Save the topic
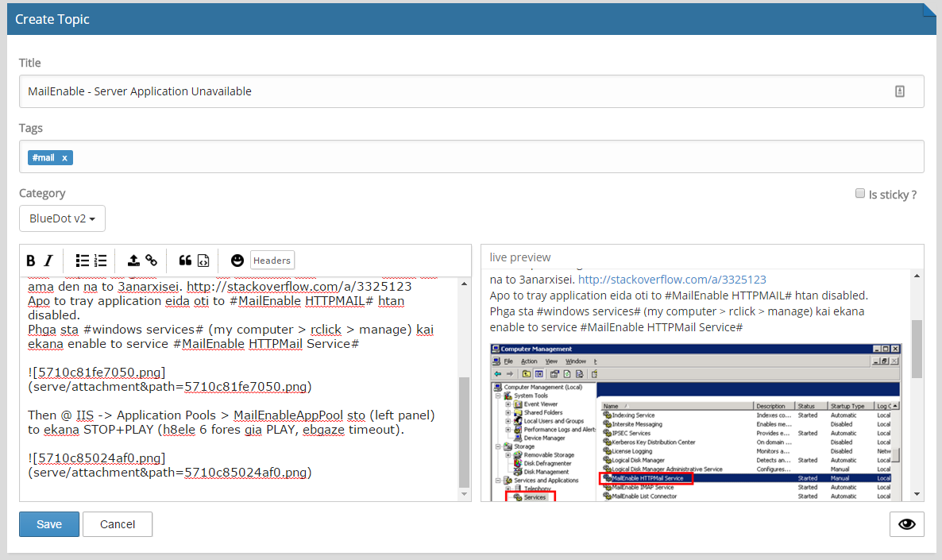The image size is (942, 560). (49, 524)
